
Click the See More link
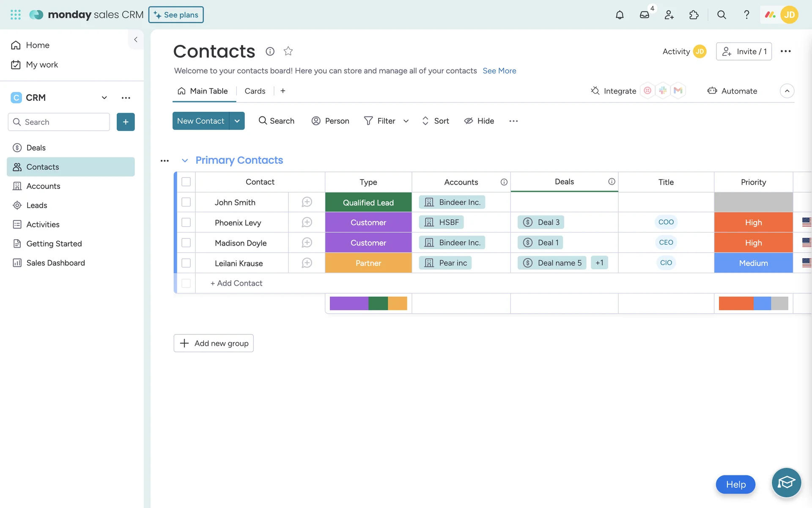click(x=499, y=71)
